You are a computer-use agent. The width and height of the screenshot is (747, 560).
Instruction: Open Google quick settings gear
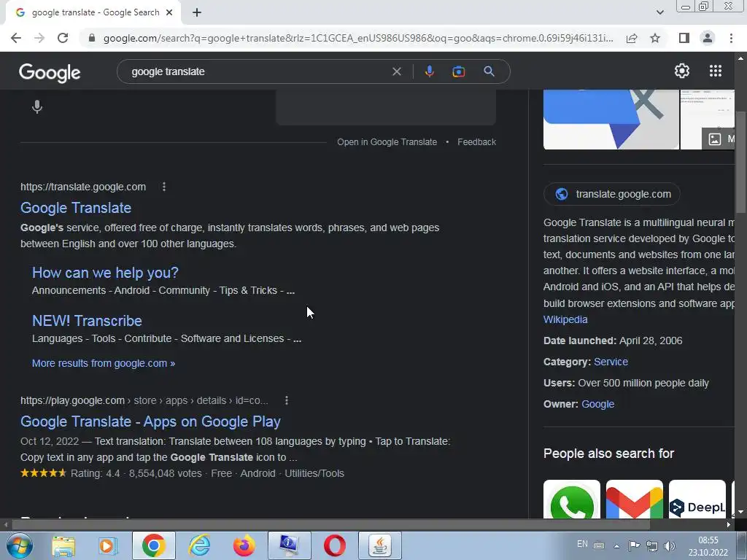tap(682, 71)
